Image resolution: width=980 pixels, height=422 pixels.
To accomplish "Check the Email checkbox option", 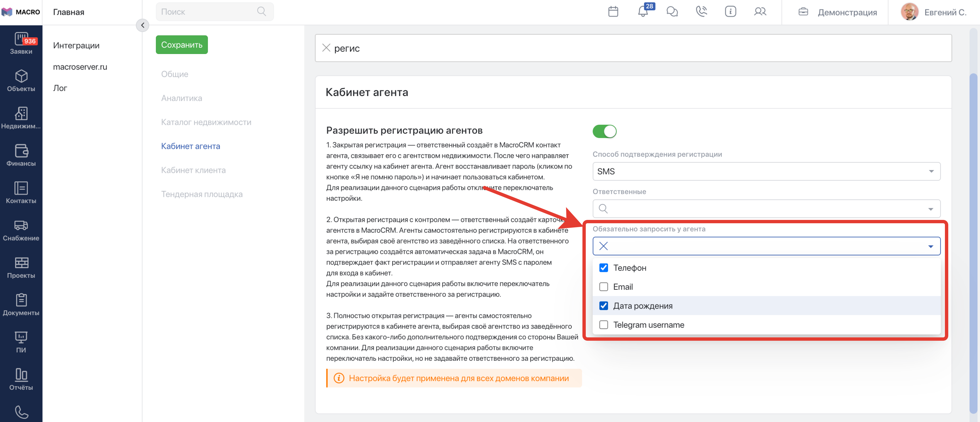I will click(603, 287).
